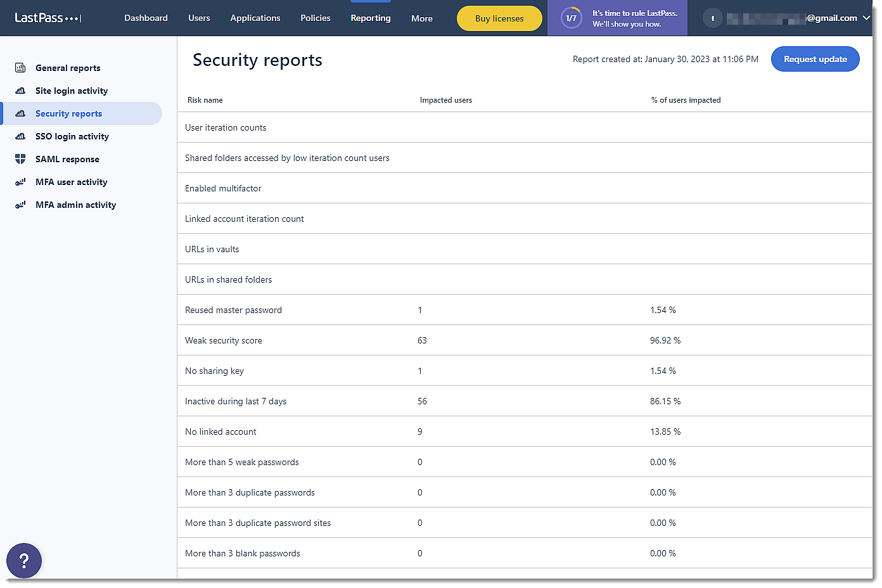Image resolution: width=882 pixels, height=588 pixels.
Task: Click the SAML response shield icon
Action: [x=20, y=159]
